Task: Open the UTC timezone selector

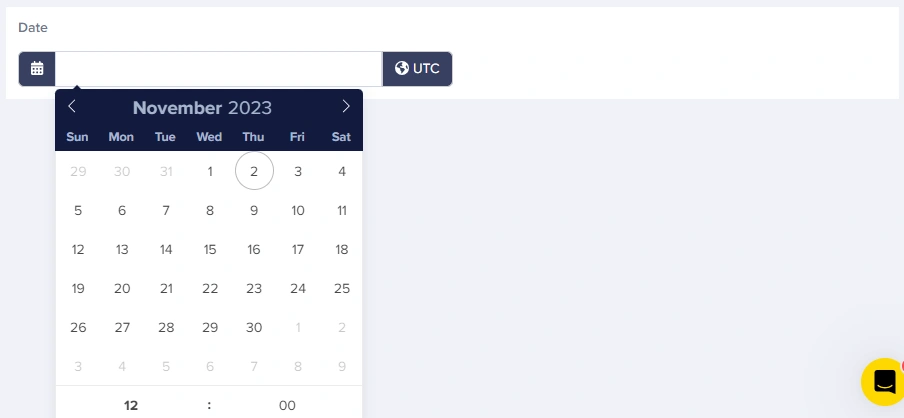Action: pyautogui.click(x=417, y=69)
